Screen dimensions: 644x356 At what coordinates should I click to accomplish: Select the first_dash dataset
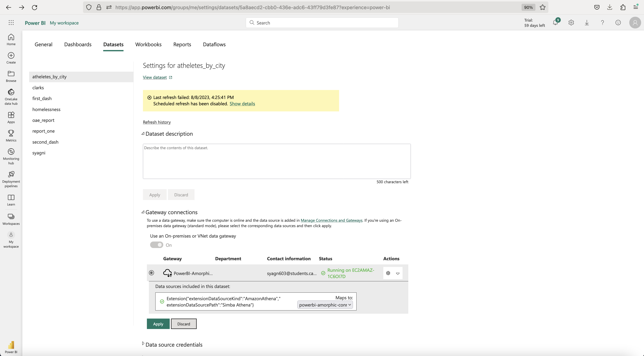(x=81, y=98)
